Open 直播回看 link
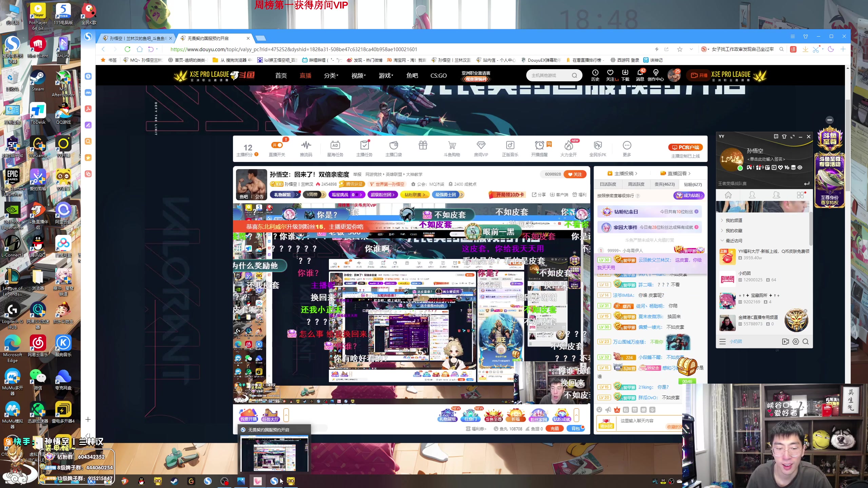 [x=676, y=174]
